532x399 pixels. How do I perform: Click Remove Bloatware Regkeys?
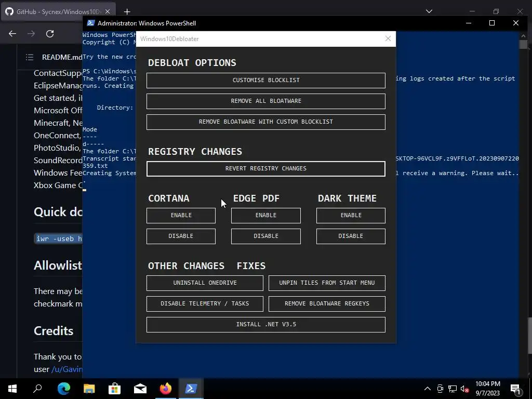pyautogui.click(x=327, y=303)
